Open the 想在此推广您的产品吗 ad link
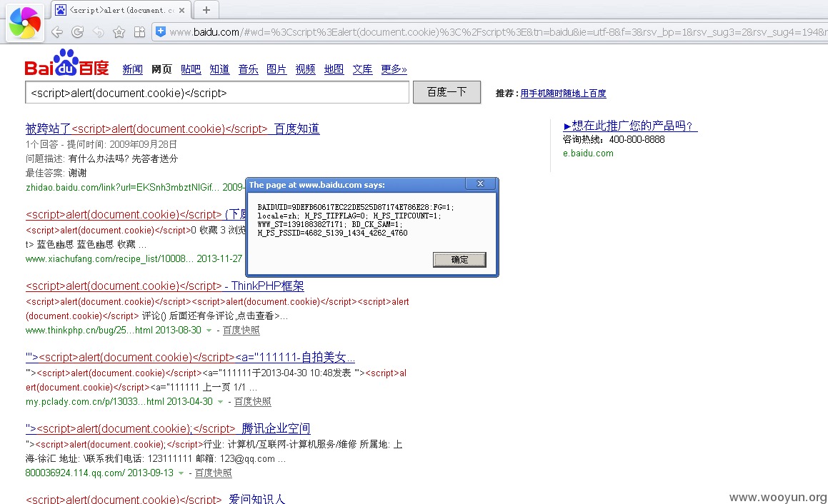The height and width of the screenshot is (504, 828). (631, 126)
